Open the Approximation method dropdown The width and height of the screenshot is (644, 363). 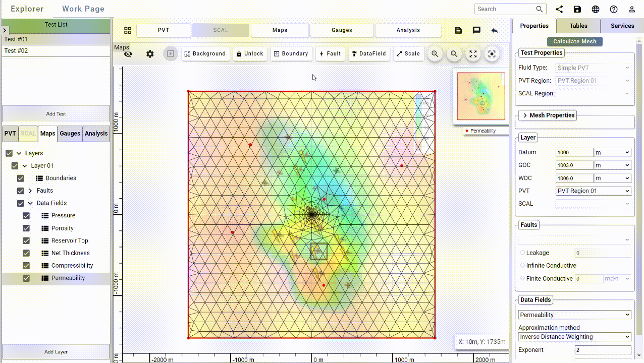[575, 337]
